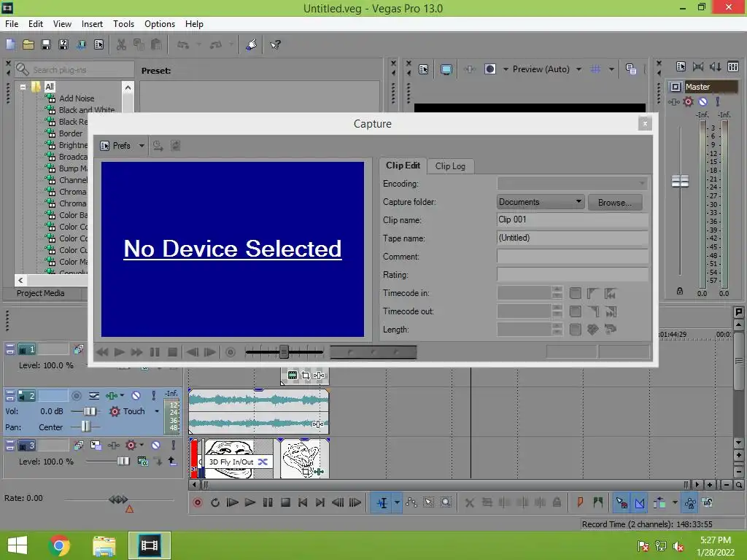Screen dimensions: 747x560
Task: Open the Prefs dropdown arrow
Action: [x=142, y=146]
